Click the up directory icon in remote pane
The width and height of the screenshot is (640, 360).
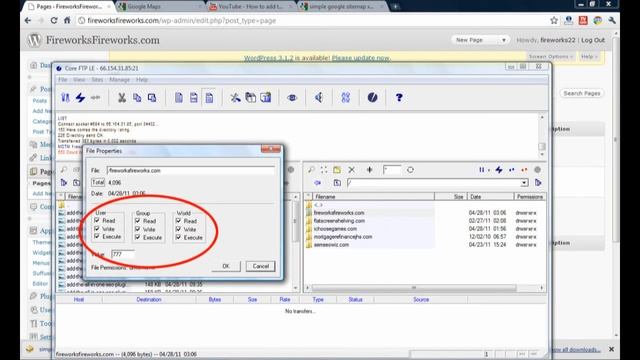337,183
